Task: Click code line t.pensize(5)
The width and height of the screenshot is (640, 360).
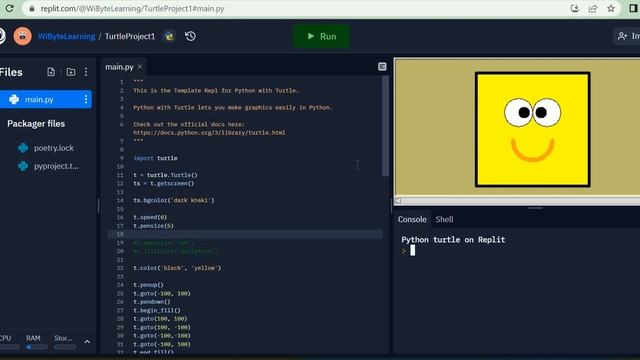Action: coord(153,226)
